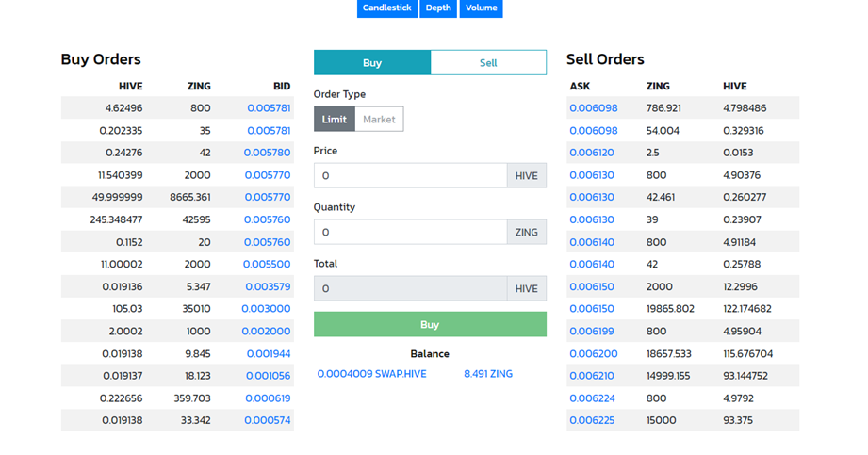The image size is (868, 455).
Task: Pick ask price 0.006120
Action: pos(592,153)
